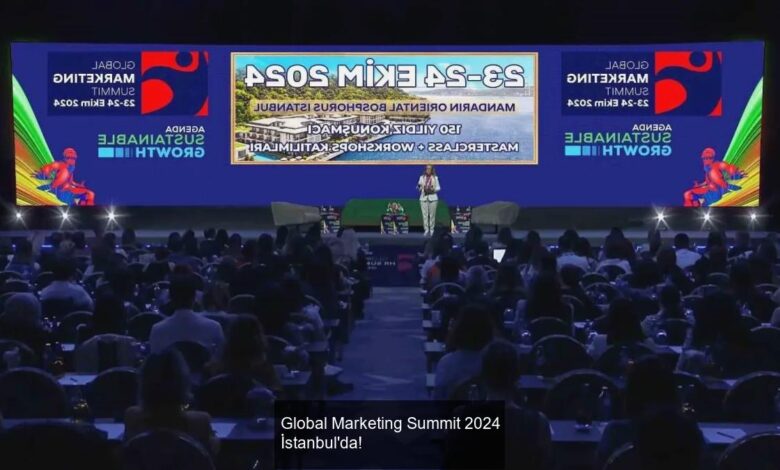Click the Masterclass + Workshops line on banner
Viewport: 780px width, 470px height.
pyautogui.click(x=384, y=147)
